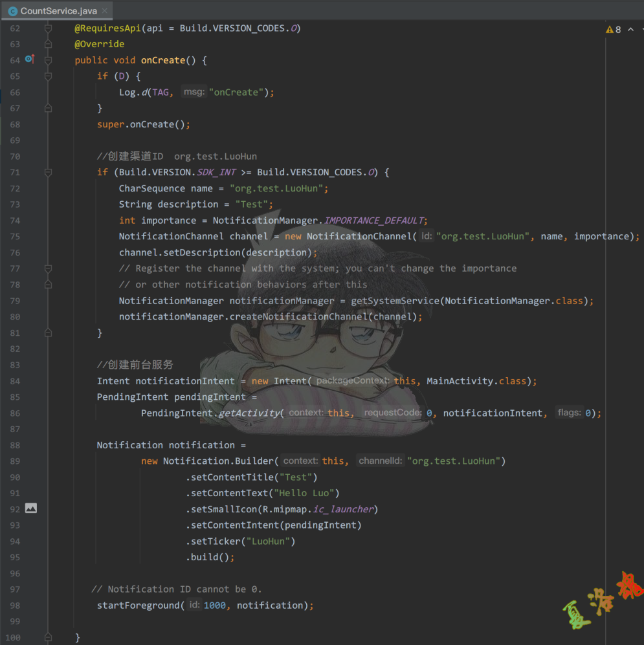Collapse the comment block starting at line 77
The image size is (644, 645).
point(48,268)
